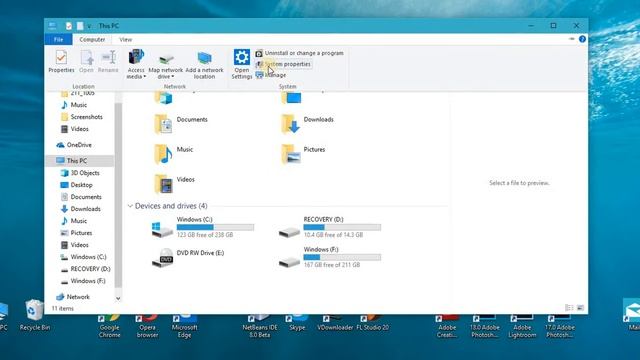Open Screenshots in the navigation pane
This screenshot has height=360, width=640.
[82, 117]
